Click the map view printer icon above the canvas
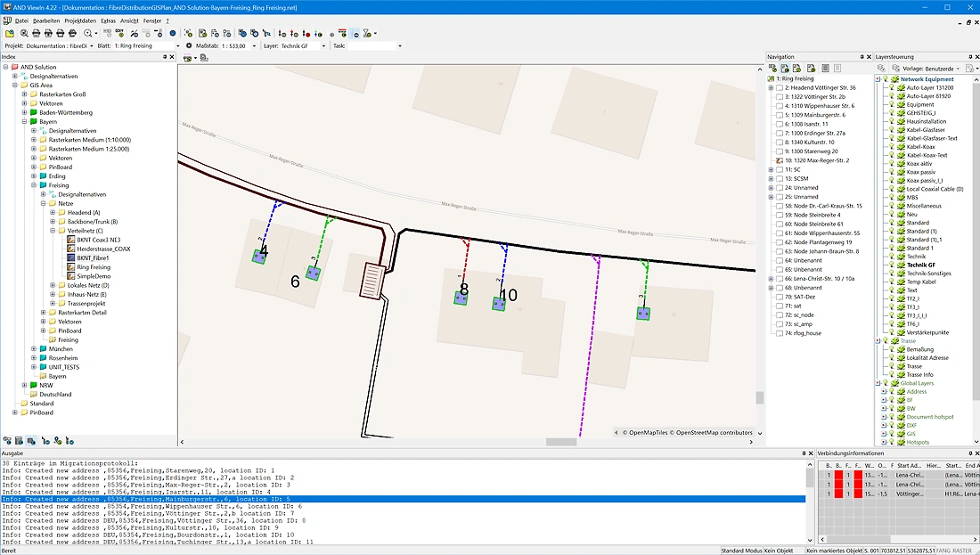Image resolution: width=980 pixels, height=555 pixels. 187,58
